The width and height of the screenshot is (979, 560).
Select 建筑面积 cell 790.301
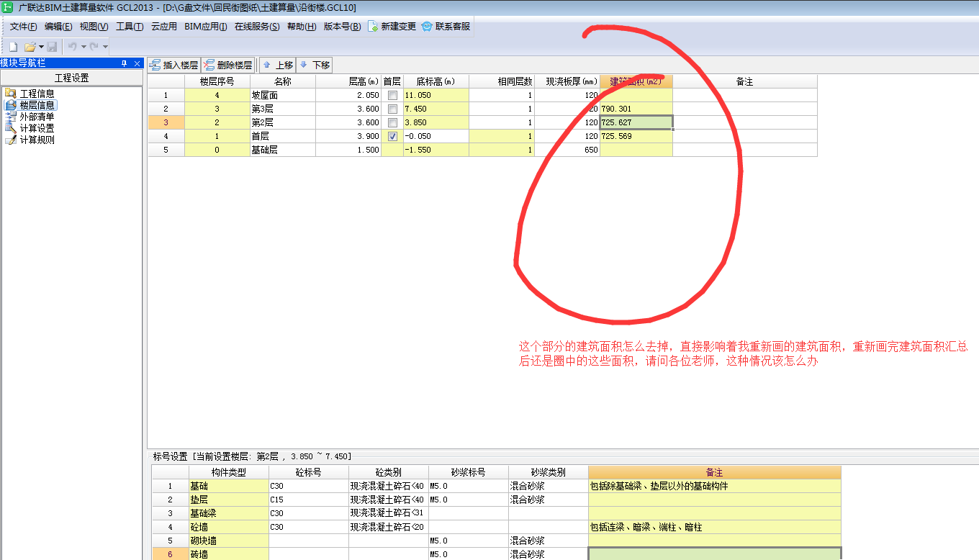(636, 109)
